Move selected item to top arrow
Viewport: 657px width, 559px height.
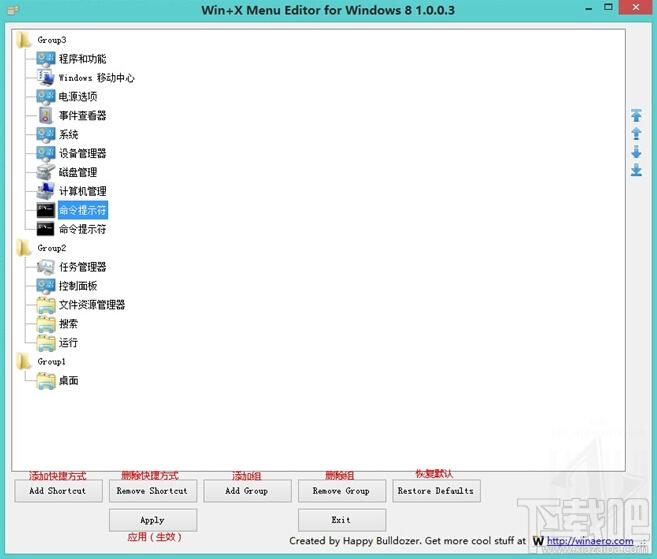point(636,115)
